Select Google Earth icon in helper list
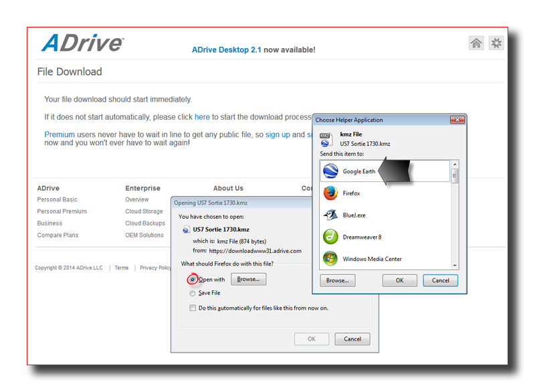This screenshot has width=535, height=392. pos(330,171)
